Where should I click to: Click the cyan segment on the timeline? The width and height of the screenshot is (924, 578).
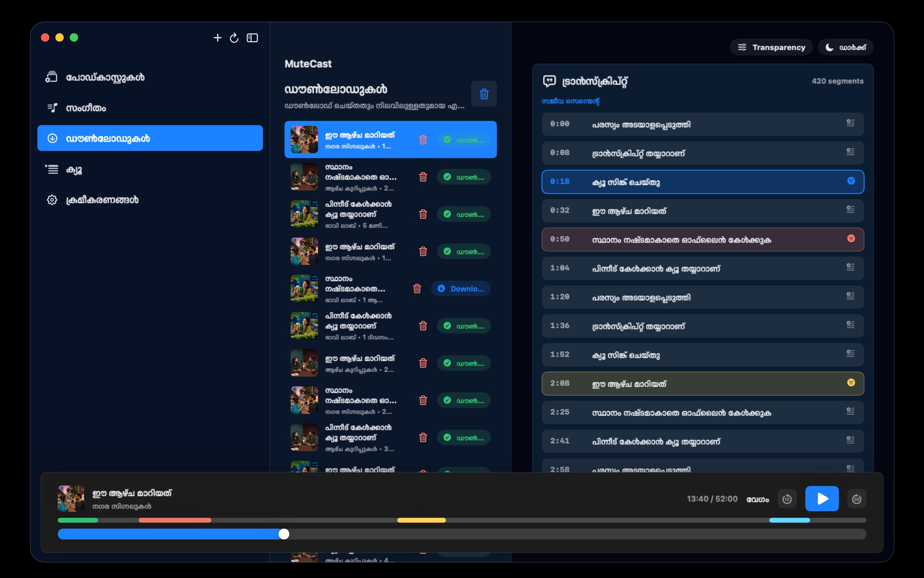click(x=790, y=520)
